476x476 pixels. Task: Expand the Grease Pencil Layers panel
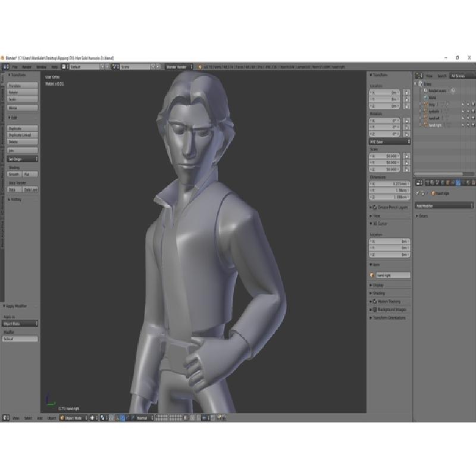389,207
